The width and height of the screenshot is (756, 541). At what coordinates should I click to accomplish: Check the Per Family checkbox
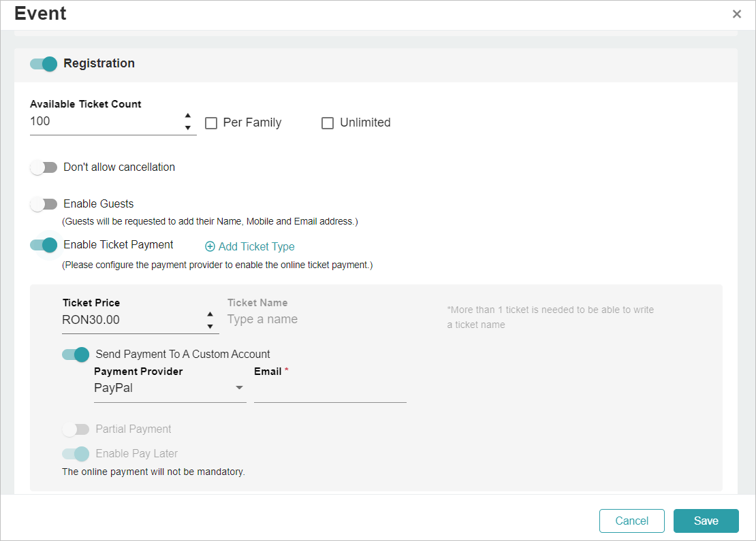[211, 123]
